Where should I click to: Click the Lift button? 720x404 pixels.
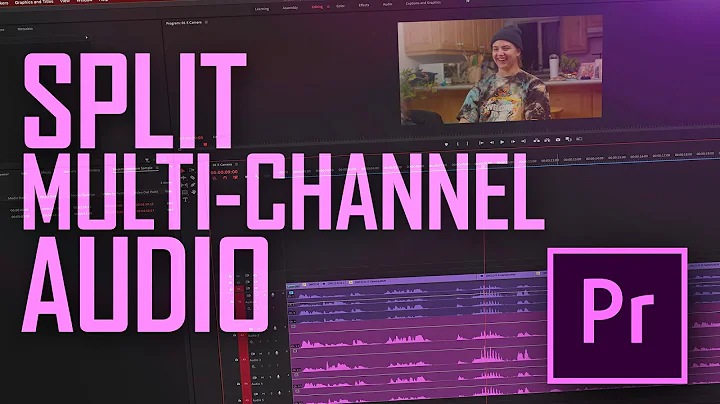536,140
